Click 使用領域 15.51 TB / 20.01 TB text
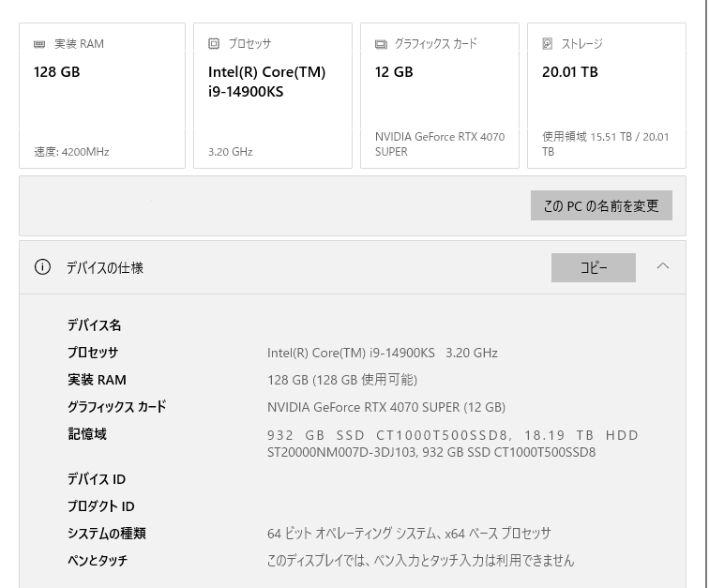Viewport: 709px width, 588px height. pos(606,143)
